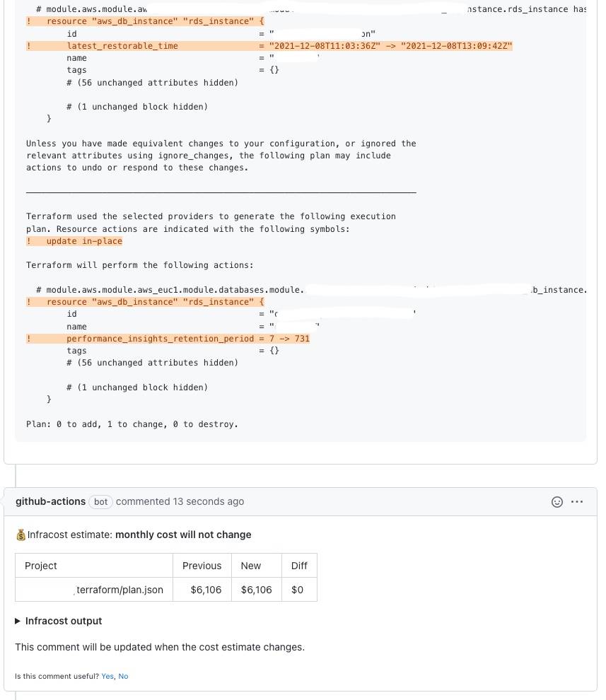Click the terraform/plan.json project name cell

tap(120, 589)
